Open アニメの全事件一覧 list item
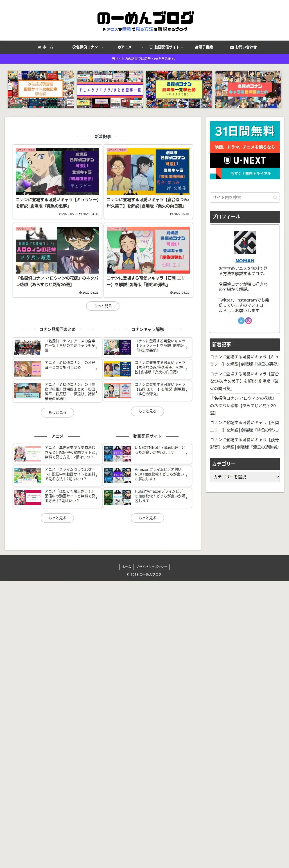The width and height of the screenshot is (289, 868). click(x=57, y=347)
